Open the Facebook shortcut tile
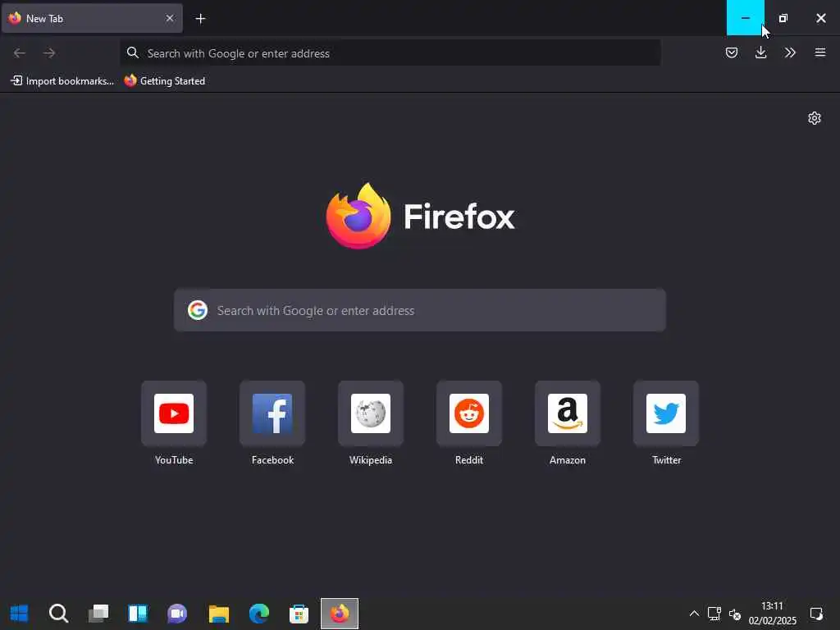Viewport: 840px width, 630px height. [272, 413]
